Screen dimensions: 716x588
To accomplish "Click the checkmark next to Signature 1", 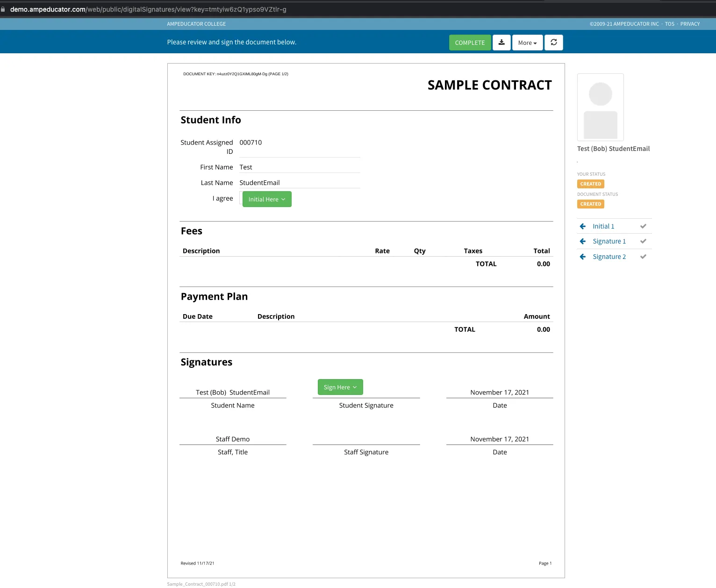I will pos(643,241).
